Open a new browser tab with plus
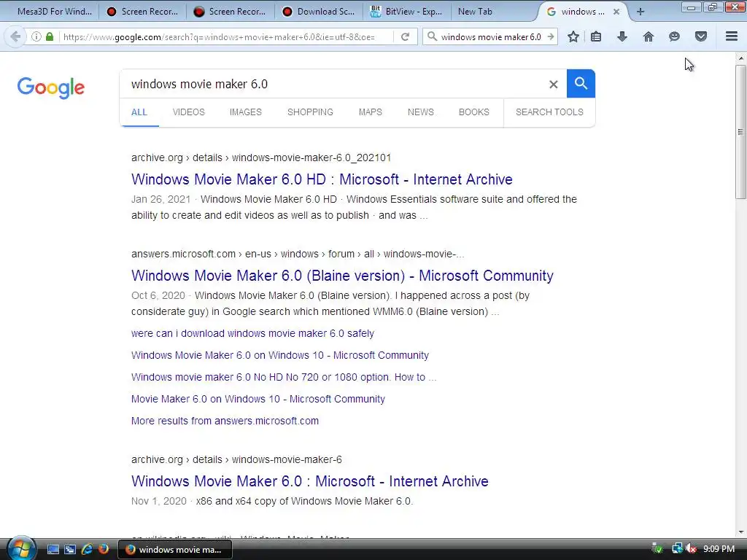Image resolution: width=747 pixels, height=560 pixels. pyautogui.click(x=640, y=12)
